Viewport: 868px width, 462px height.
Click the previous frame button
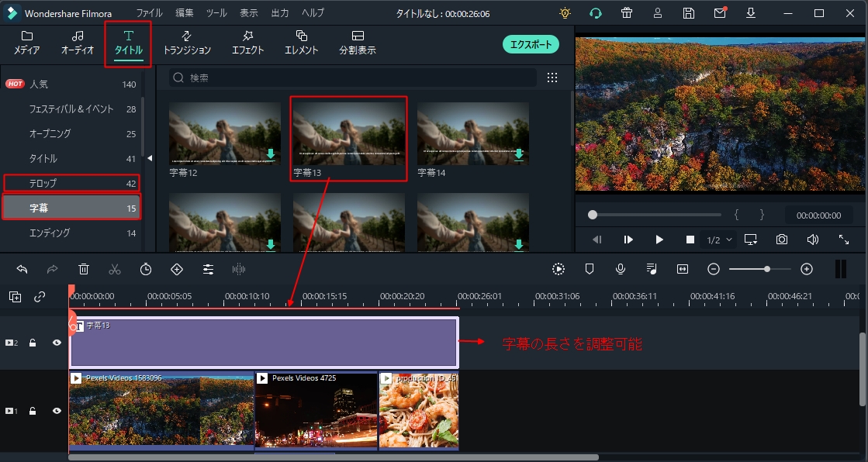597,240
